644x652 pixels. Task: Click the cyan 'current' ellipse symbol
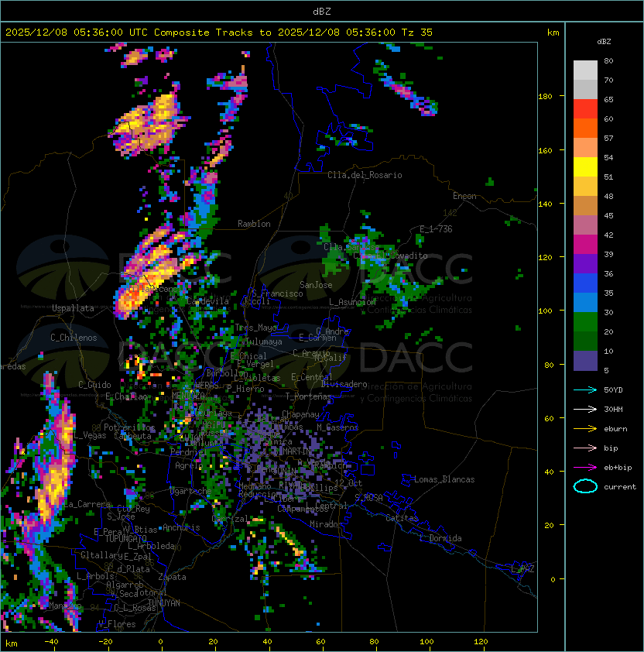585,486
